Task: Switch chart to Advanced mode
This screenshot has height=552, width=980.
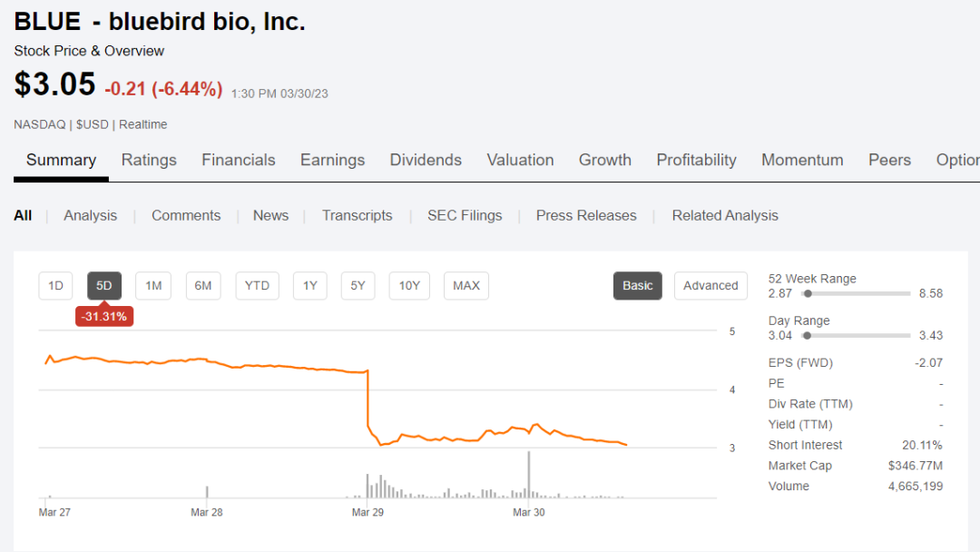Action: pos(710,286)
